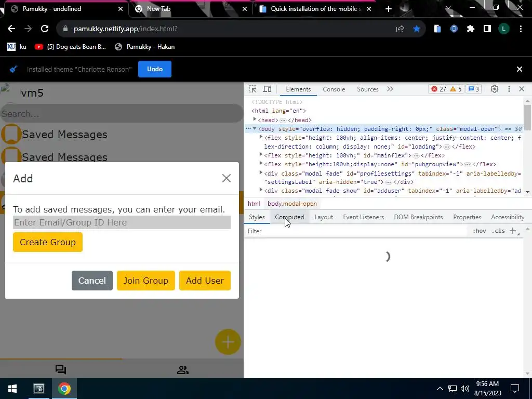
Task: Expand the adduser div node
Action: (x=261, y=190)
